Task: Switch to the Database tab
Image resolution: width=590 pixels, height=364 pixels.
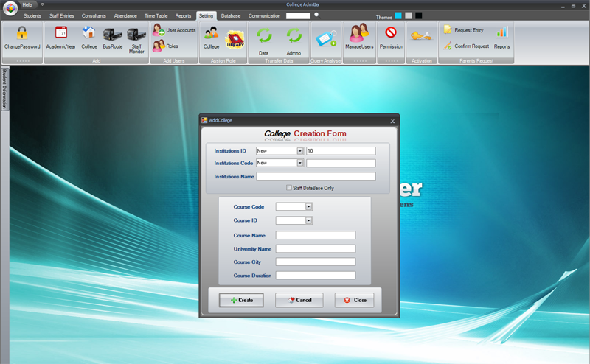Action: (231, 15)
